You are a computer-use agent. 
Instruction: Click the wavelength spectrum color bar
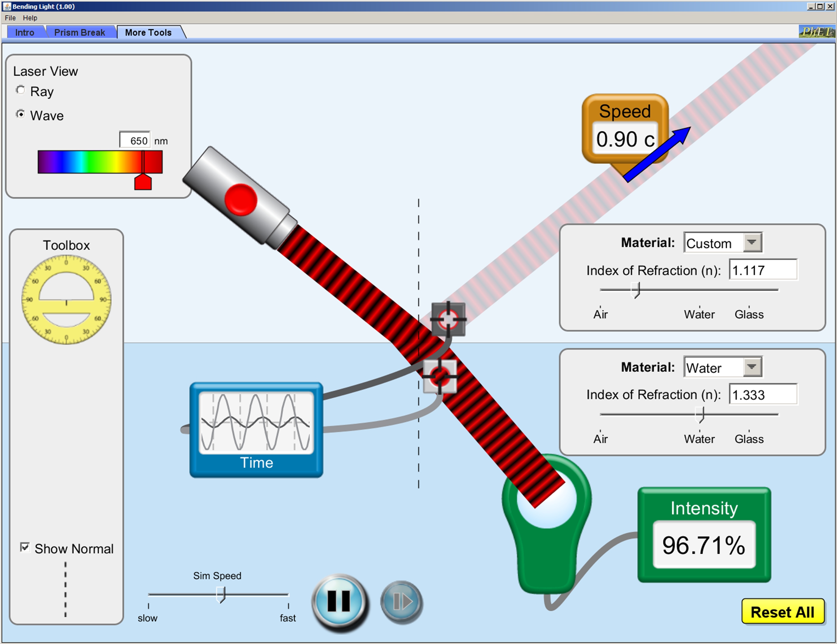point(100,162)
